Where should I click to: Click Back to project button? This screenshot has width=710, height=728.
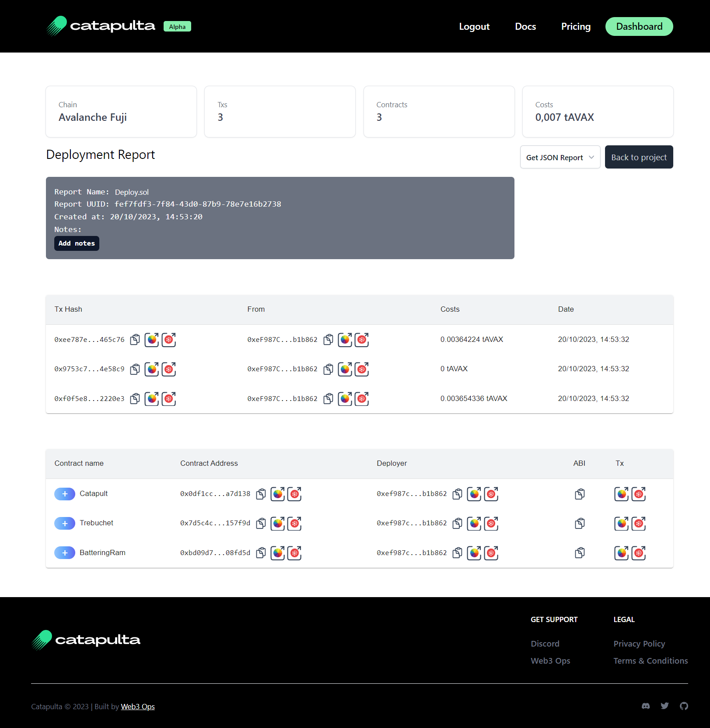[x=639, y=157]
